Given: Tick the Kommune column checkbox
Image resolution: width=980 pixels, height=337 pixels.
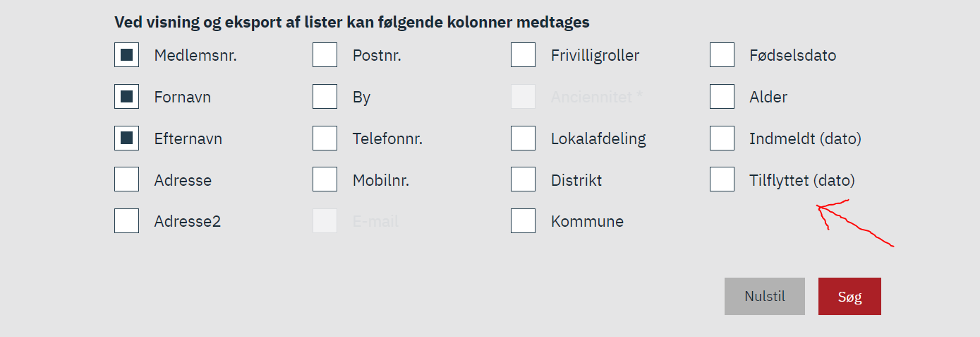Looking at the screenshot, I should (x=523, y=221).
